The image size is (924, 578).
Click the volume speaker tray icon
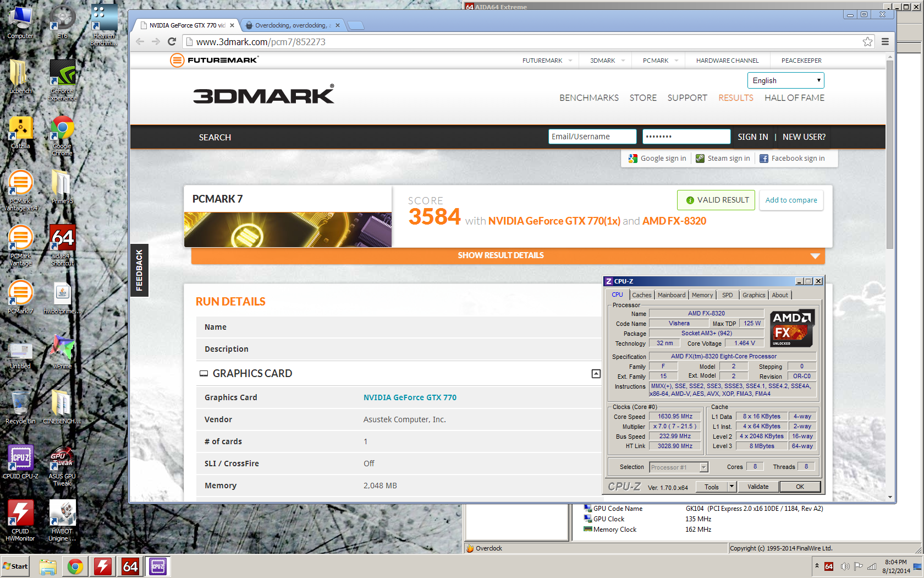point(845,566)
